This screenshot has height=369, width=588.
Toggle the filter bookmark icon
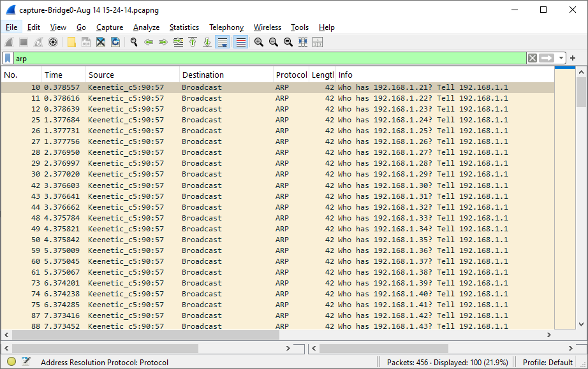tap(7, 58)
